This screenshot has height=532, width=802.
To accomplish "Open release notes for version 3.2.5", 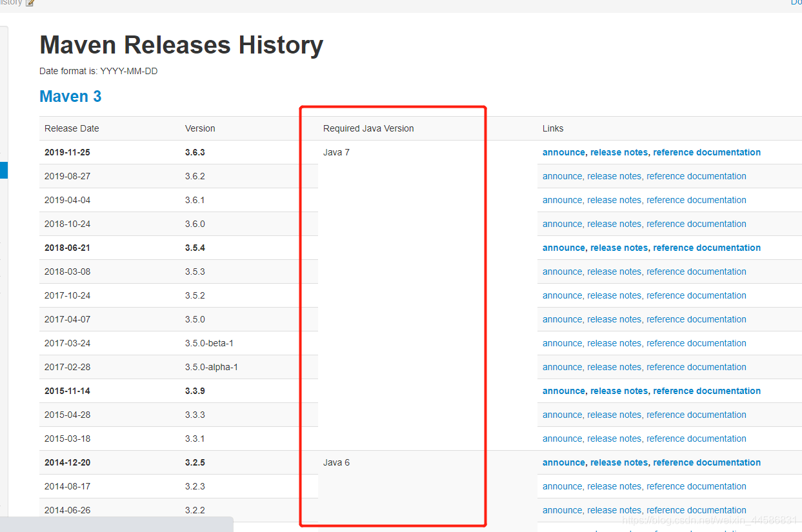I will 619,463.
